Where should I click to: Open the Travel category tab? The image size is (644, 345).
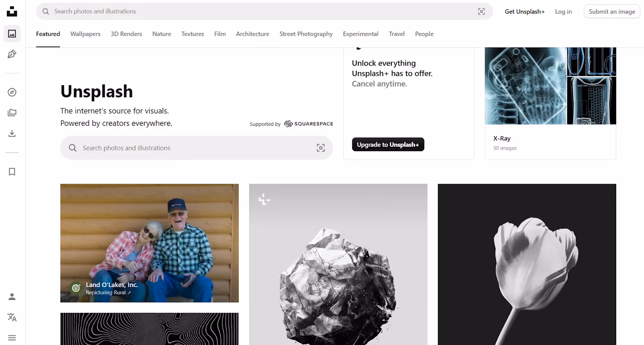(397, 34)
